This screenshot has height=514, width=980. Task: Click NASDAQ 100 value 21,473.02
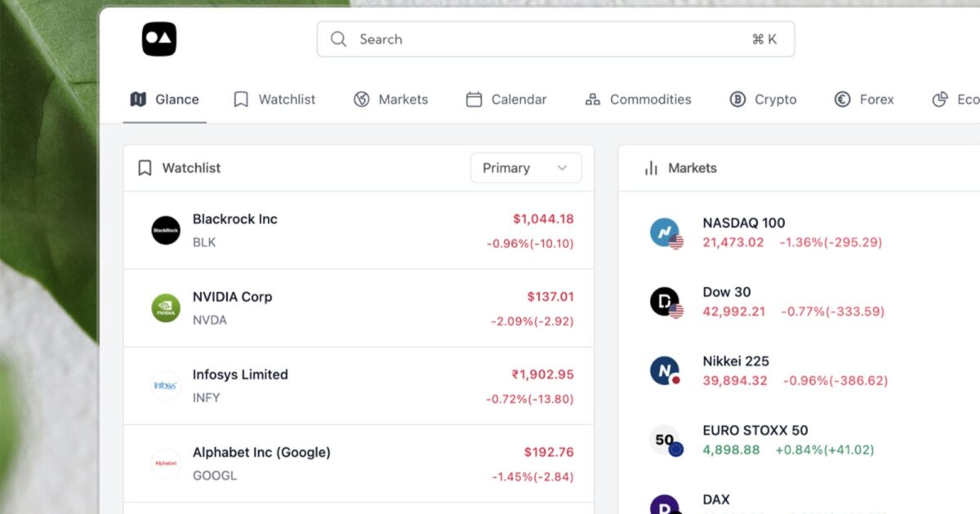tap(733, 242)
